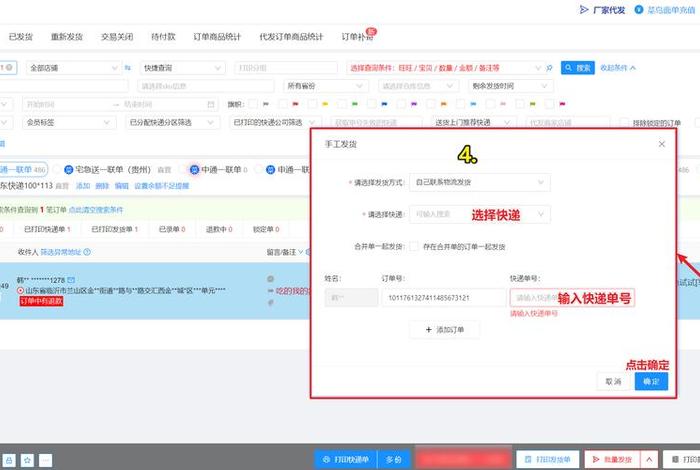This screenshot has width=700, height=470.
Task: Close the 手工发货 dialog with the X icon
Action: (662, 144)
